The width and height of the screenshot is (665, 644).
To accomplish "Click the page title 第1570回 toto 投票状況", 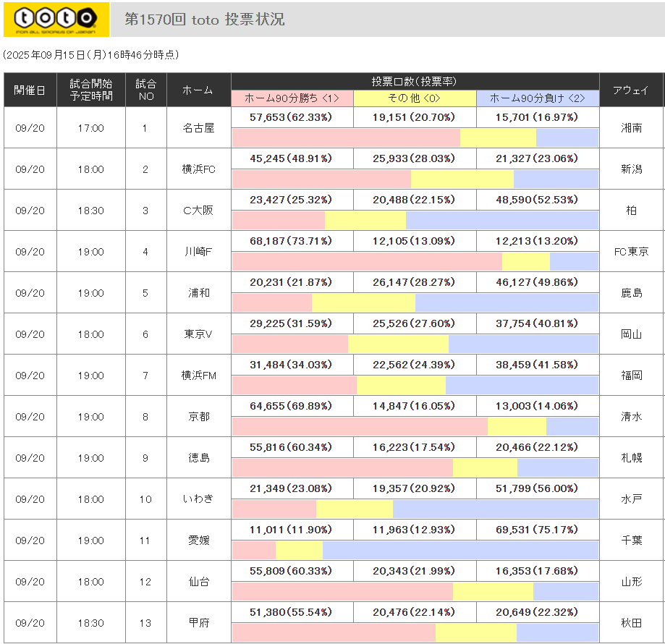I will coord(205,20).
